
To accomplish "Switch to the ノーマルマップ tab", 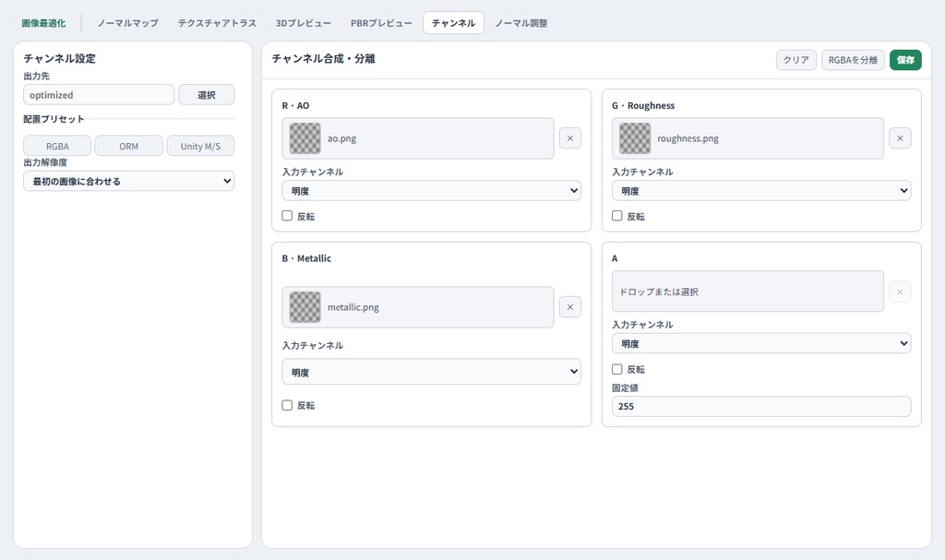I will coord(127,23).
